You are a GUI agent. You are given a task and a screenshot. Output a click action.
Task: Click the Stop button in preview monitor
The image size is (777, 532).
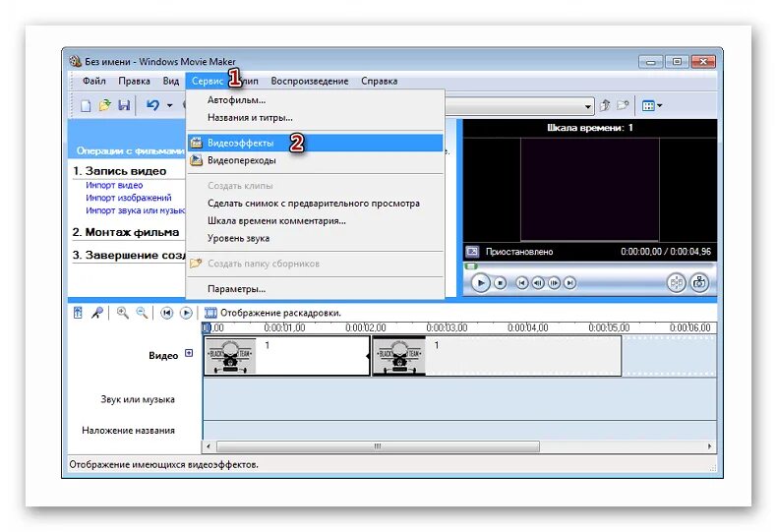tap(501, 283)
